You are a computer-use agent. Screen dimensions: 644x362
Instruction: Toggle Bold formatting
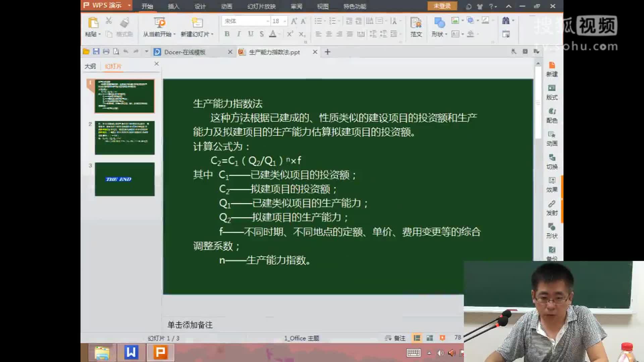pos(227,34)
